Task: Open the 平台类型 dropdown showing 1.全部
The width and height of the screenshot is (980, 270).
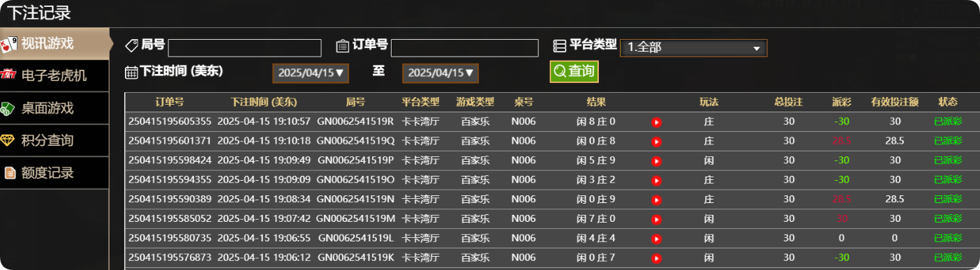Action: point(694,47)
